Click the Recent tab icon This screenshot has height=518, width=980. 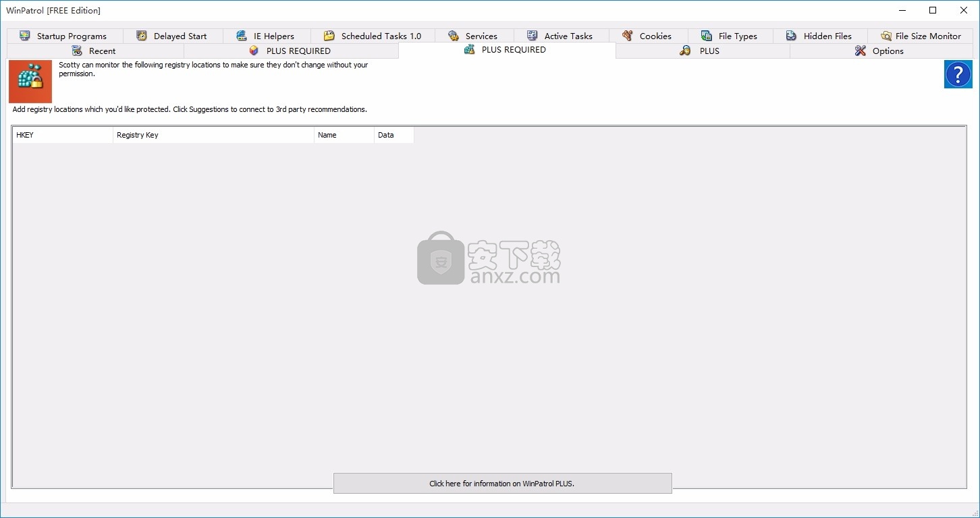click(77, 51)
